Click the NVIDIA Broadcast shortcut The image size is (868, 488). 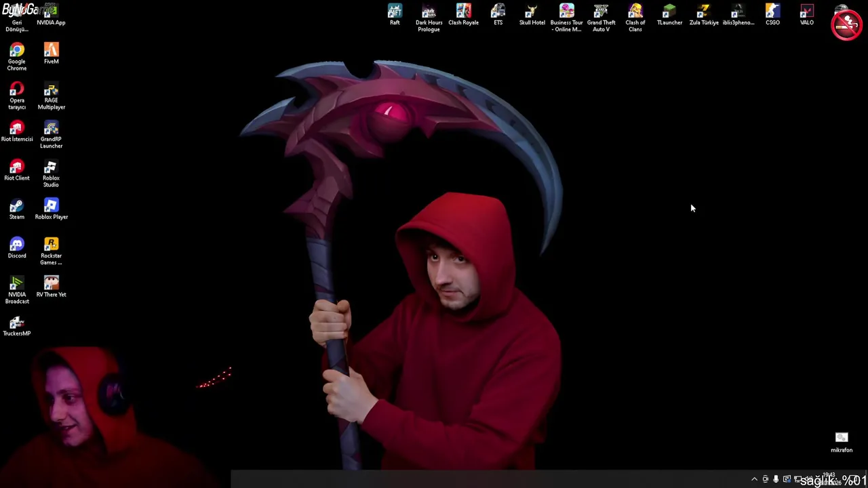point(17,289)
